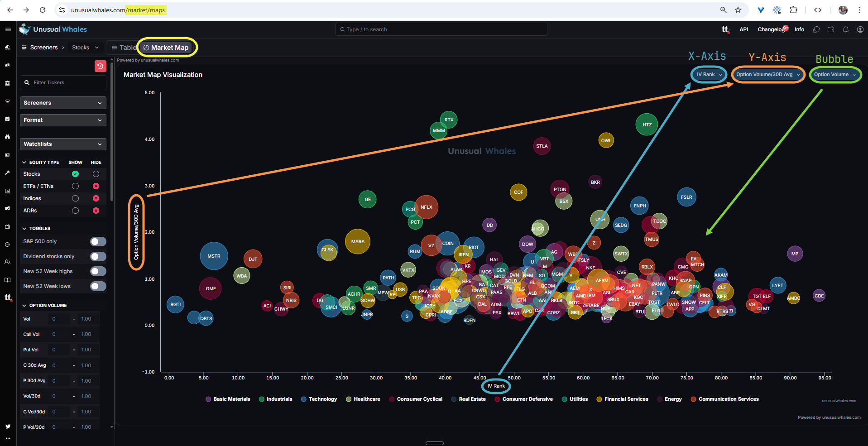Open the tastytrade tt icon in header
Screen dimensions: 868x446
[x=725, y=29]
